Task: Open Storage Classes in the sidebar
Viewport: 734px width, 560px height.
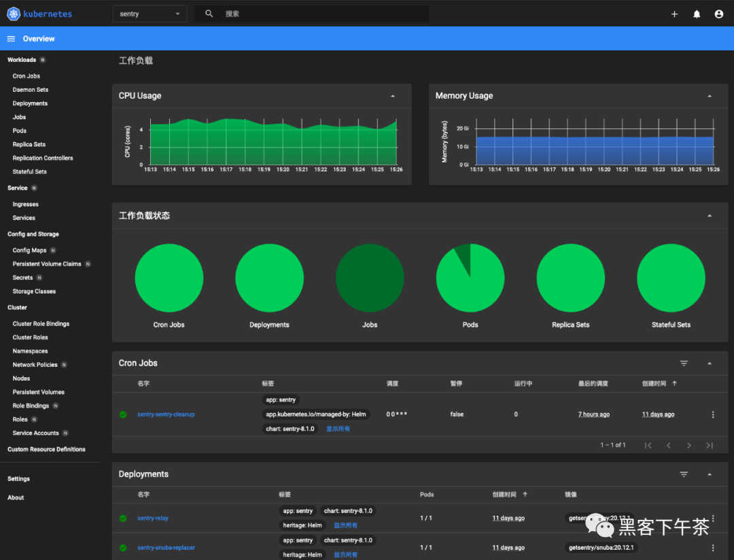Action: (34, 292)
